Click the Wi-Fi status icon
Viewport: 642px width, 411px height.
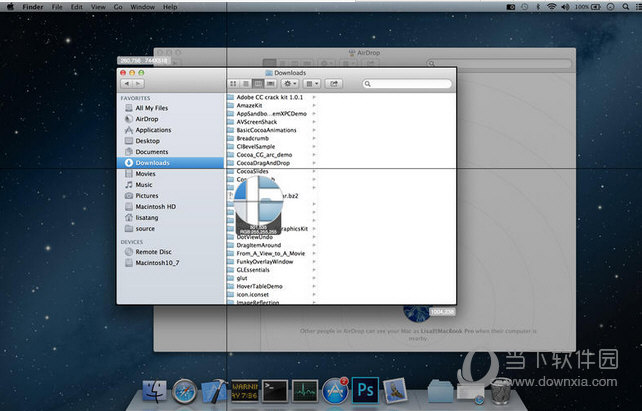point(552,7)
